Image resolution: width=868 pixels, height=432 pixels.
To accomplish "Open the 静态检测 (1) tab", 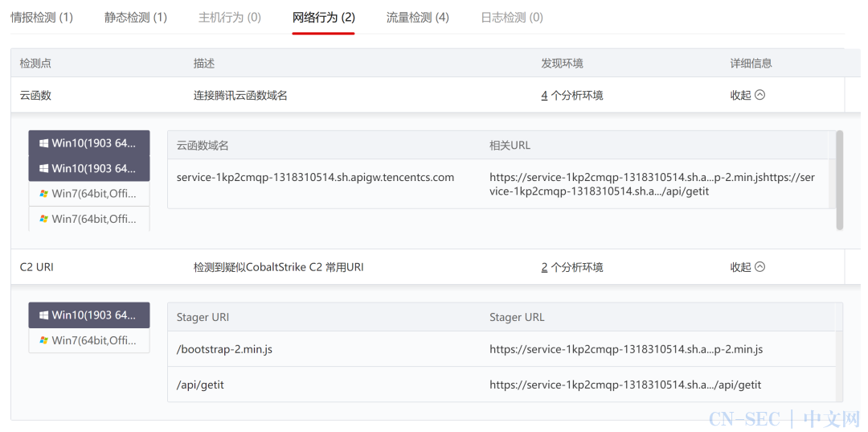I will tap(136, 17).
